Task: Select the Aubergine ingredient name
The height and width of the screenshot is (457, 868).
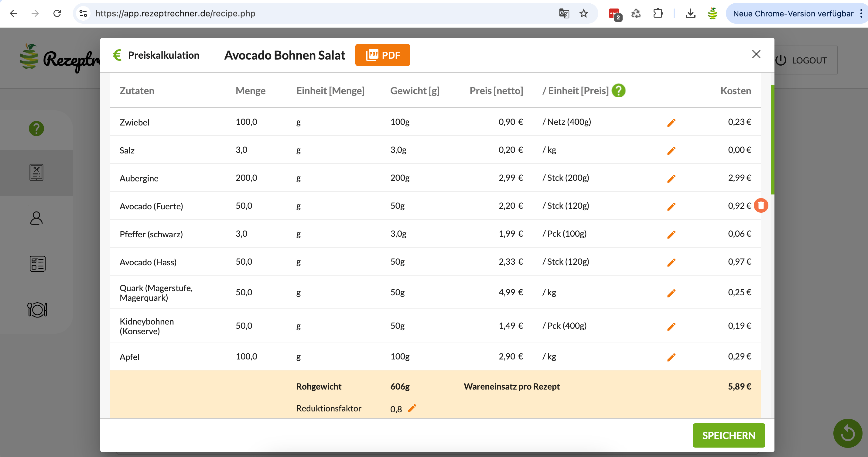Action: tap(139, 178)
